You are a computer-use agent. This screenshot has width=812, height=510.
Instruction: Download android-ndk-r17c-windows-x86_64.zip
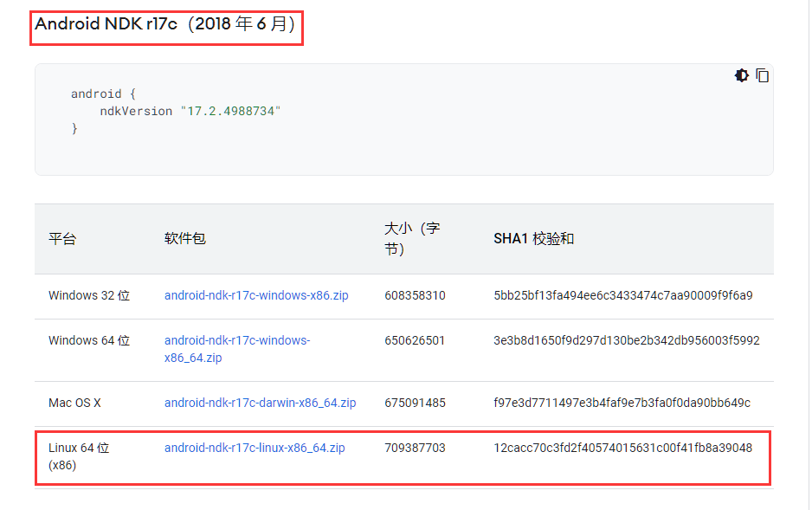click(x=237, y=349)
